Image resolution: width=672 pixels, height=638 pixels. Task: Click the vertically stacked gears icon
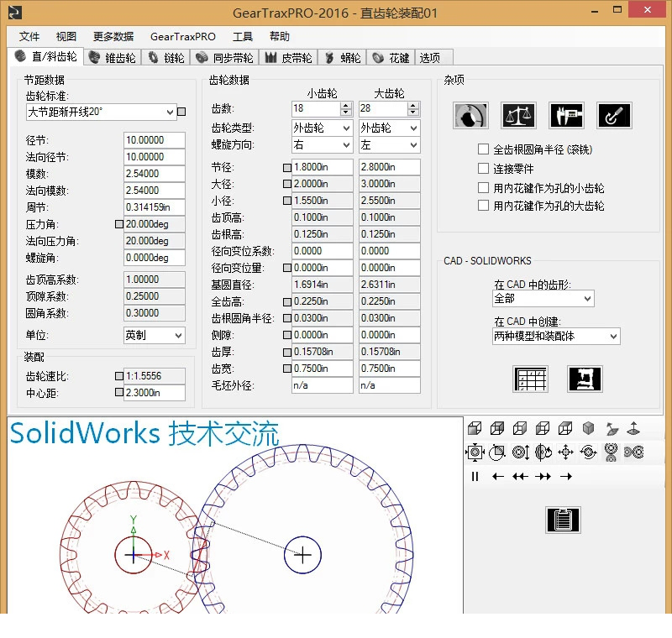pos(611,452)
